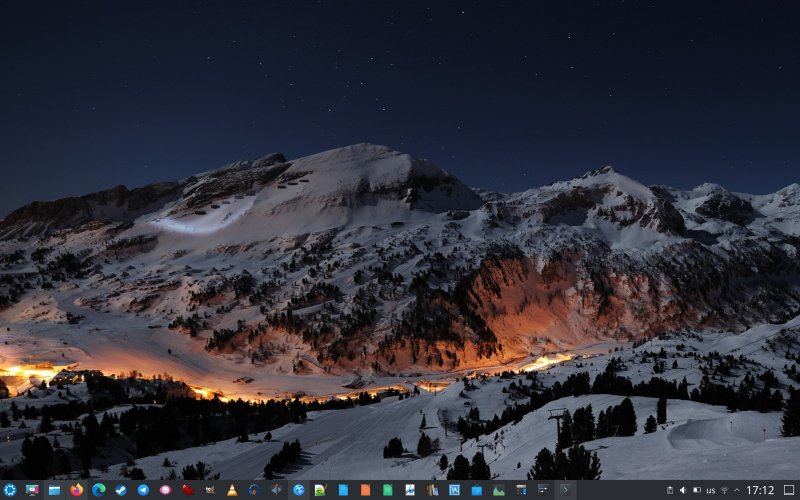Open the KDE application launcher
800x500 pixels.
tap(10, 490)
